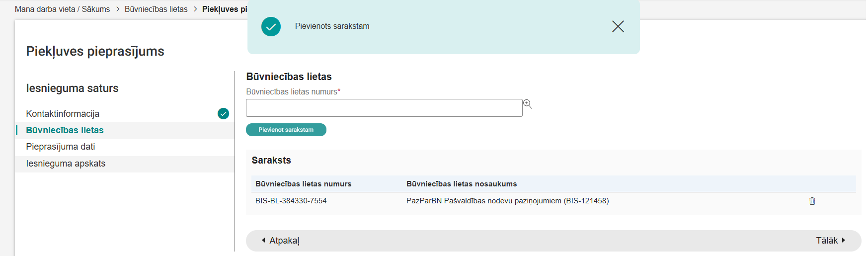Click the breadcrumb chevron after Būvniecības lietas
This screenshot has width=868, height=256.
(195, 9)
